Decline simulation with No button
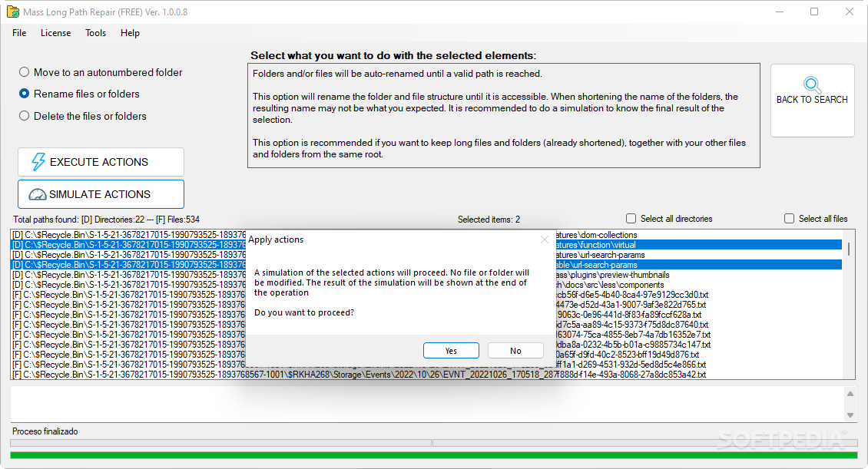868x469 pixels. coord(515,351)
